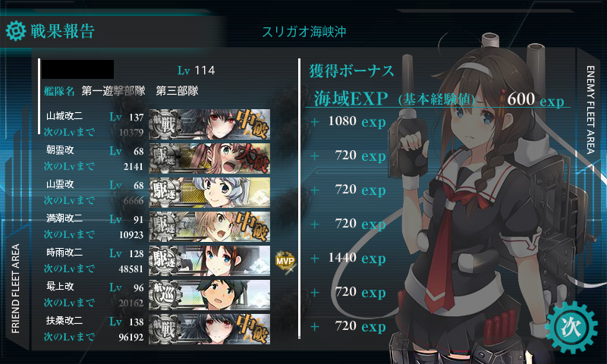Click the 駆逐 type emblem on 山雲改
The image size is (607, 364).
pos(165,193)
